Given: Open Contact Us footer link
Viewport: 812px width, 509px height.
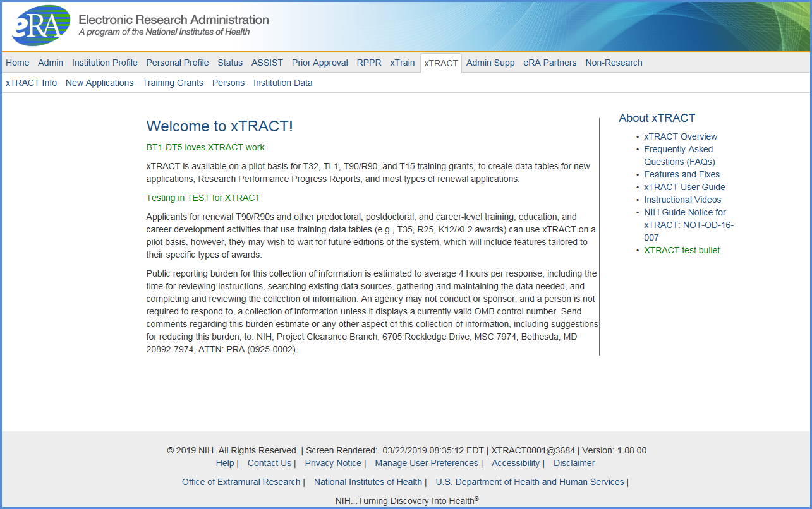Looking at the screenshot, I should pos(269,463).
